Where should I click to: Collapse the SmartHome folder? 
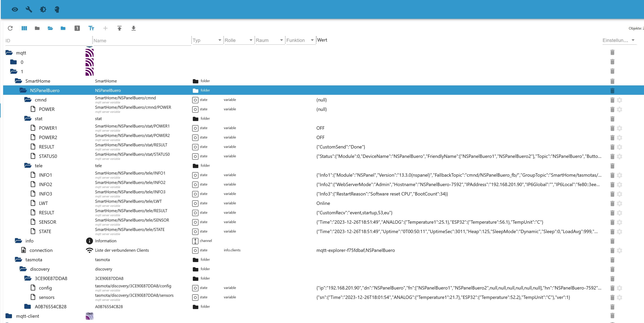[x=18, y=81]
